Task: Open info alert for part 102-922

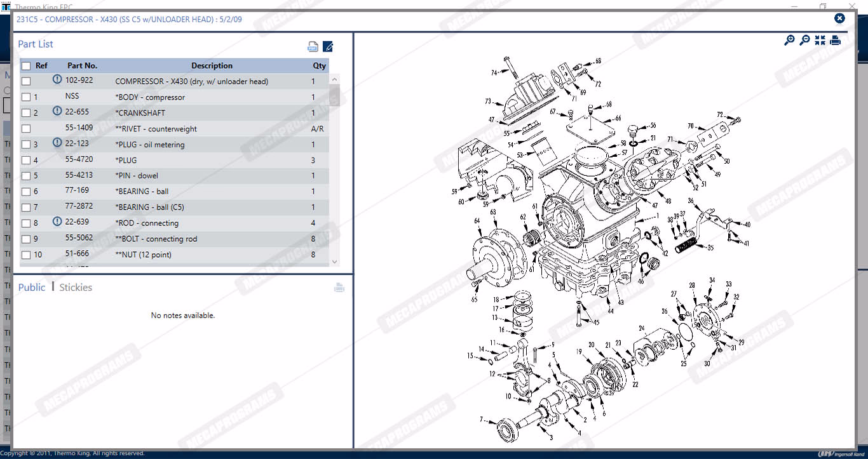Action: pyautogui.click(x=57, y=80)
